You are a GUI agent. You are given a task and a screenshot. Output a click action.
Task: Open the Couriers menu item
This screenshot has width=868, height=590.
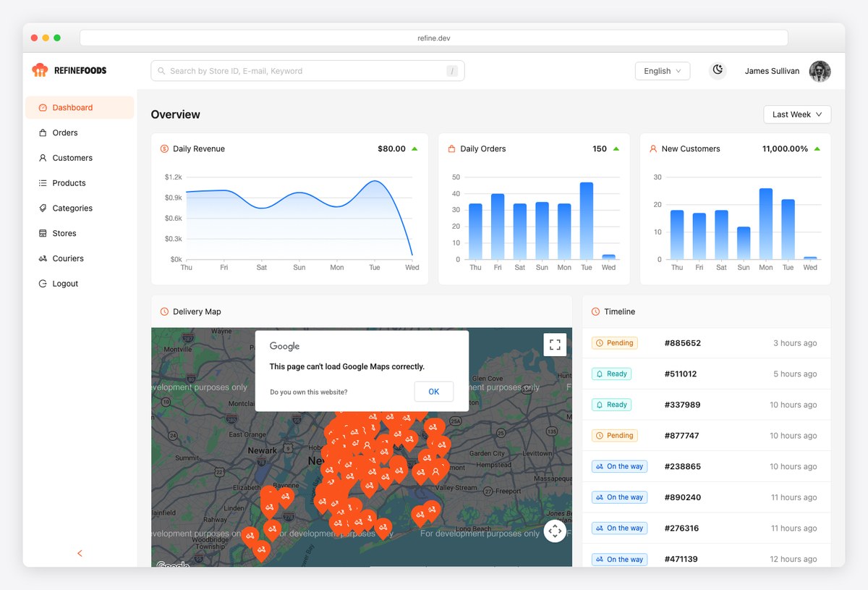[80, 258]
